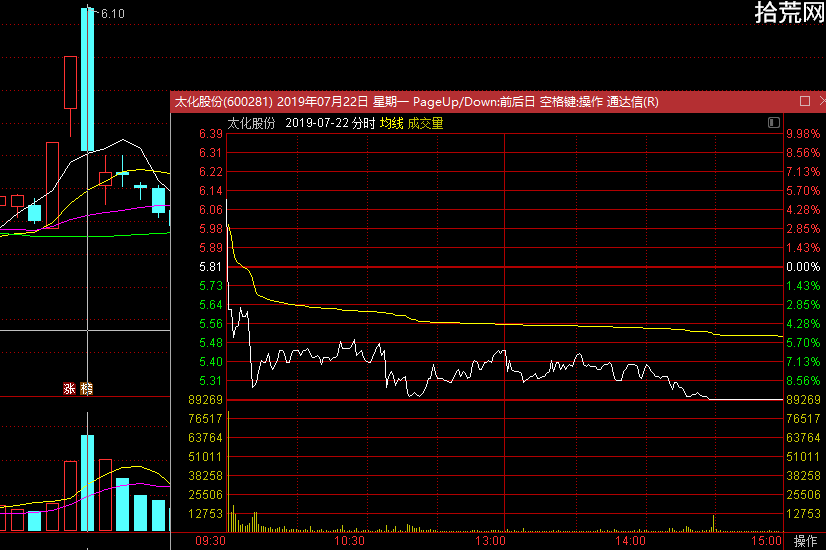
Task: Open the 操作 menu at bottom right
Action: pyautogui.click(x=805, y=541)
